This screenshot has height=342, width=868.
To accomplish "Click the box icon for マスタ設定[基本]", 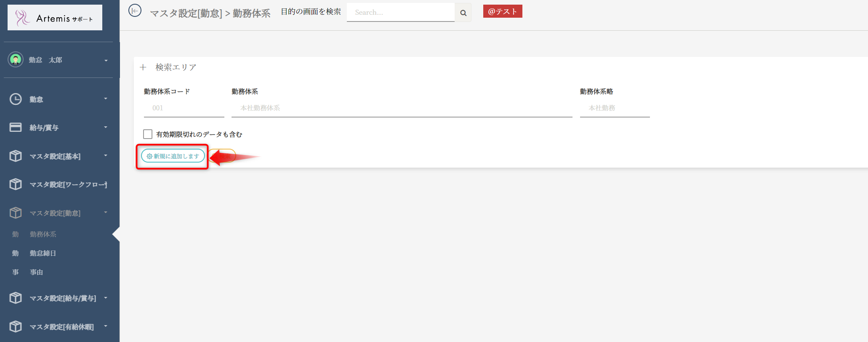I will [16, 156].
